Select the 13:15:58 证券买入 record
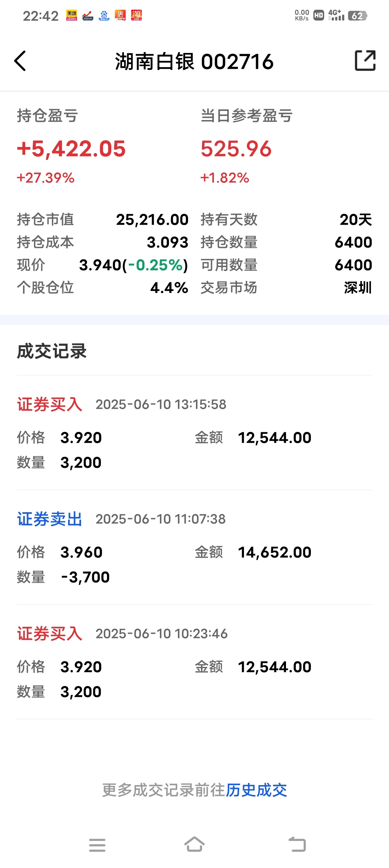Screen dimensions: 389x868 coord(194,433)
